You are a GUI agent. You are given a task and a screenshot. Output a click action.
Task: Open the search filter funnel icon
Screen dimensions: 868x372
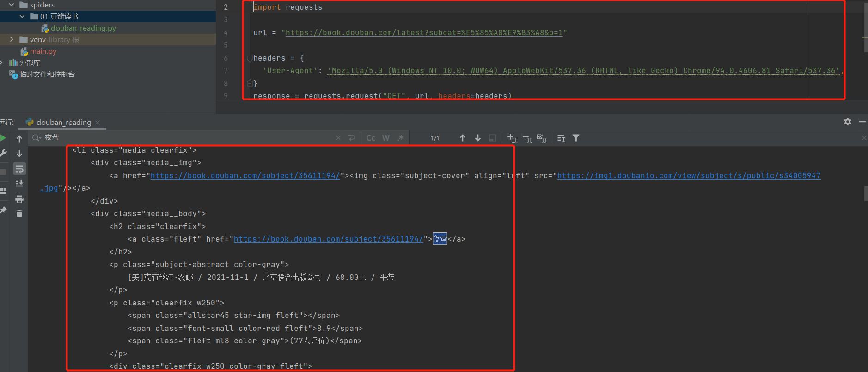576,138
